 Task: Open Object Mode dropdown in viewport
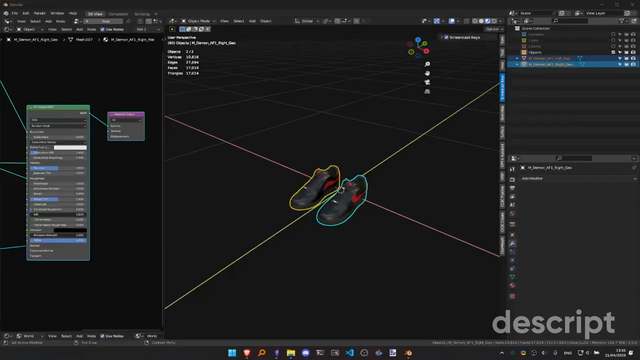[198, 21]
